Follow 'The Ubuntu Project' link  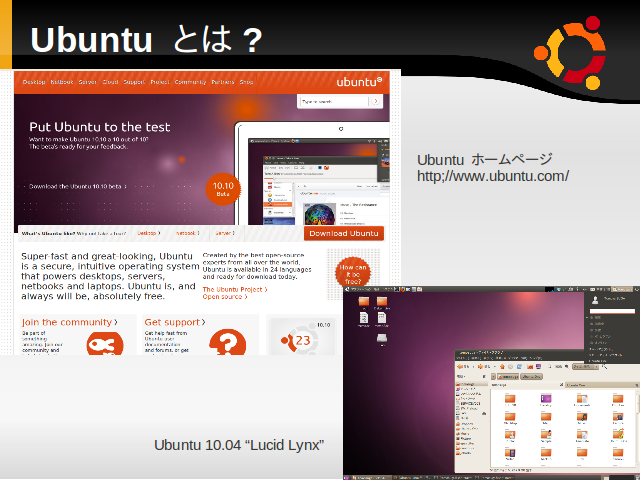pos(235,289)
